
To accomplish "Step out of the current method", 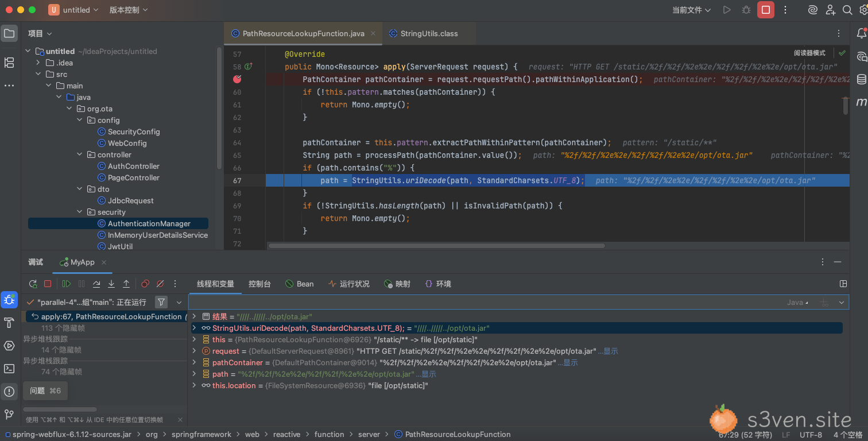I will (x=126, y=284).
